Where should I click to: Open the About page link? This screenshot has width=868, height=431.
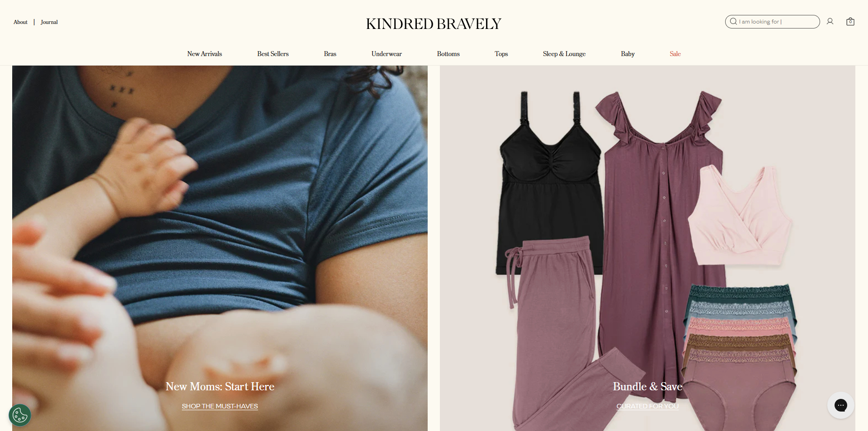tap(20, 22)
